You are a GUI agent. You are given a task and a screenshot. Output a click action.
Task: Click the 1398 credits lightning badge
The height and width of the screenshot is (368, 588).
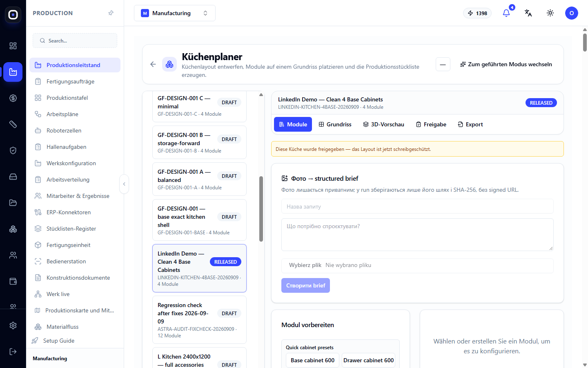(x=477, y=13)
